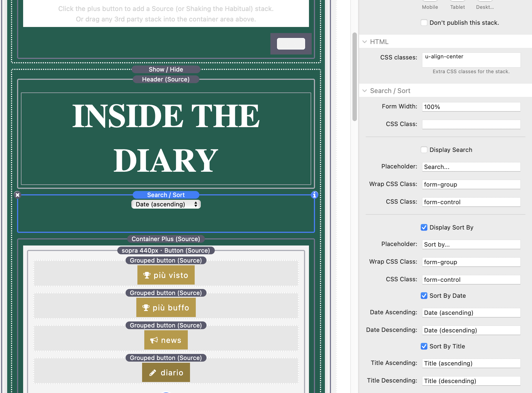
Task: Open the Date (ascending) sort dropdown
Action: pos(166,204)
